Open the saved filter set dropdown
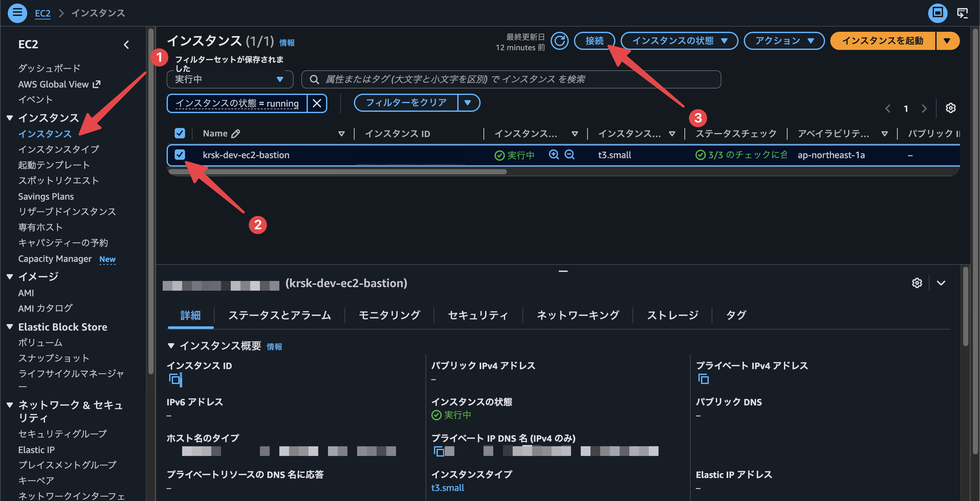980x501 pixels. (230, 79)
